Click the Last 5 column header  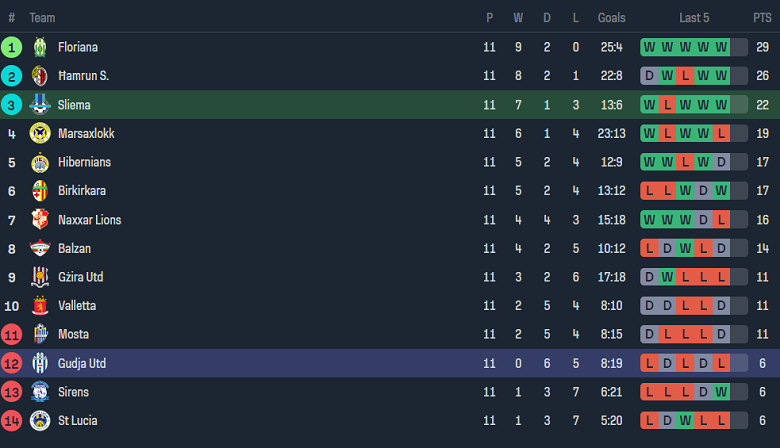pos(694,18)
